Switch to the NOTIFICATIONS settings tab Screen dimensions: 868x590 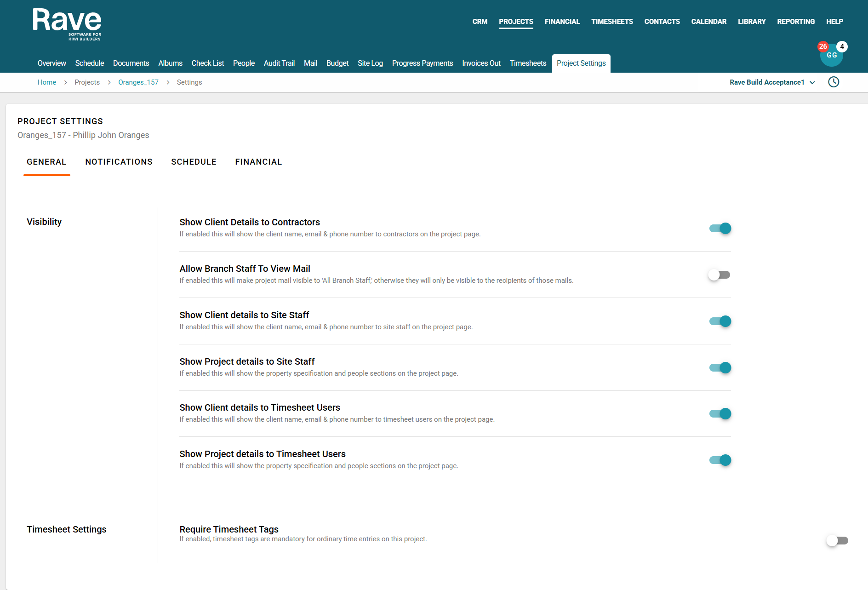[119, 162]
